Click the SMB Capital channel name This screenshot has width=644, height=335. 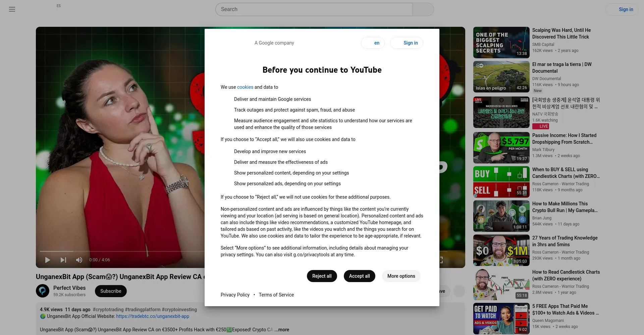tap(543, 45)
